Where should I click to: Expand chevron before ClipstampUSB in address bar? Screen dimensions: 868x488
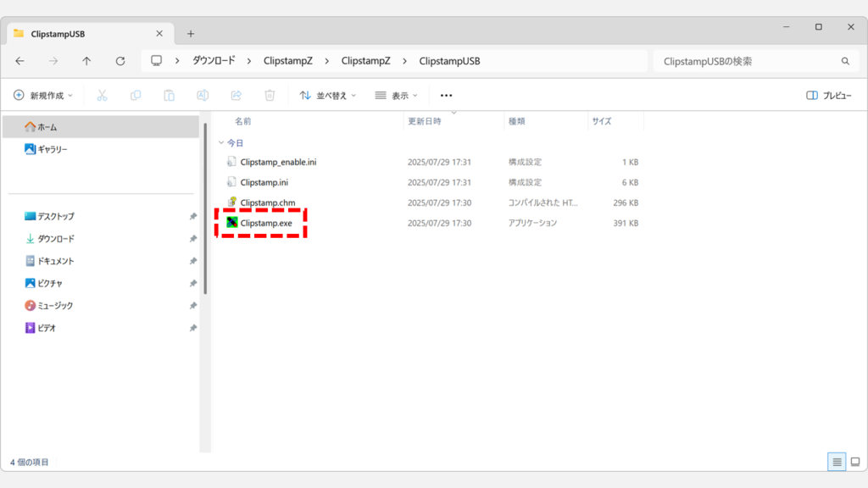click(404, 61)
